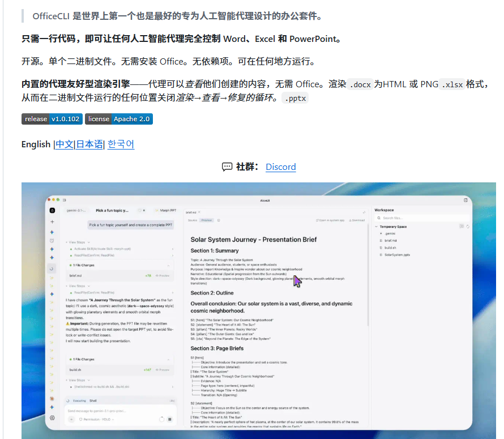Click the 'Section 1: Summary' heading
Screen dimensions: 504x439
pos(215,250)
